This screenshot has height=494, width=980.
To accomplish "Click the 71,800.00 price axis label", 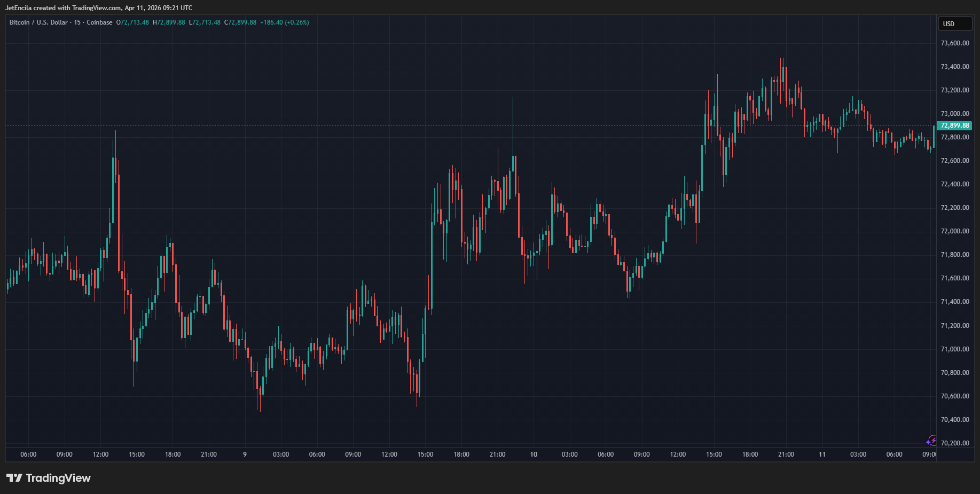I will click(x=955, y=255).
